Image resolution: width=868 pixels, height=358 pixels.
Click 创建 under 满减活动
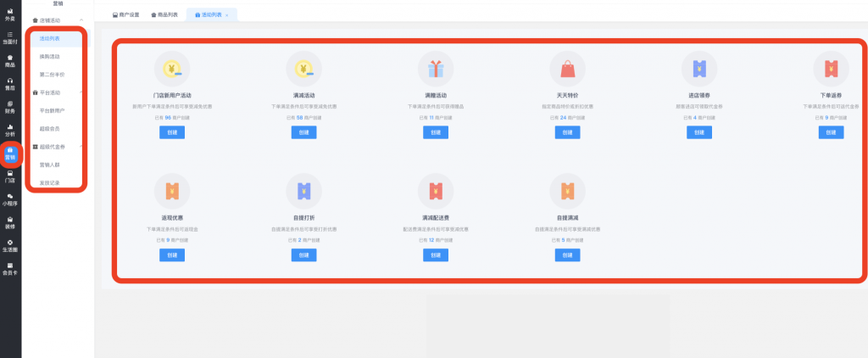point(303,133)
